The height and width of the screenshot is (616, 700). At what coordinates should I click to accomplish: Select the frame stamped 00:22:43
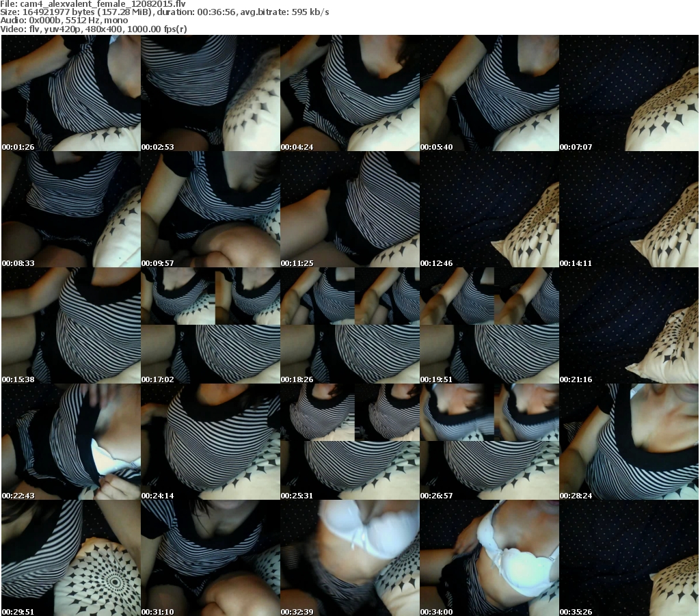[71, 442]
